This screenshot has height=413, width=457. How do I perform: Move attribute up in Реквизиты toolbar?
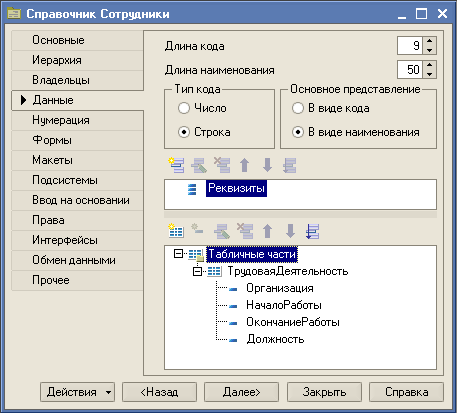(x=245, y=165)
